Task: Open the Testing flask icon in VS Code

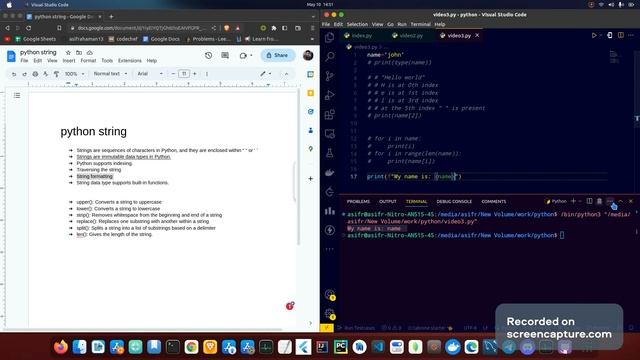Action: pos(329,153)
